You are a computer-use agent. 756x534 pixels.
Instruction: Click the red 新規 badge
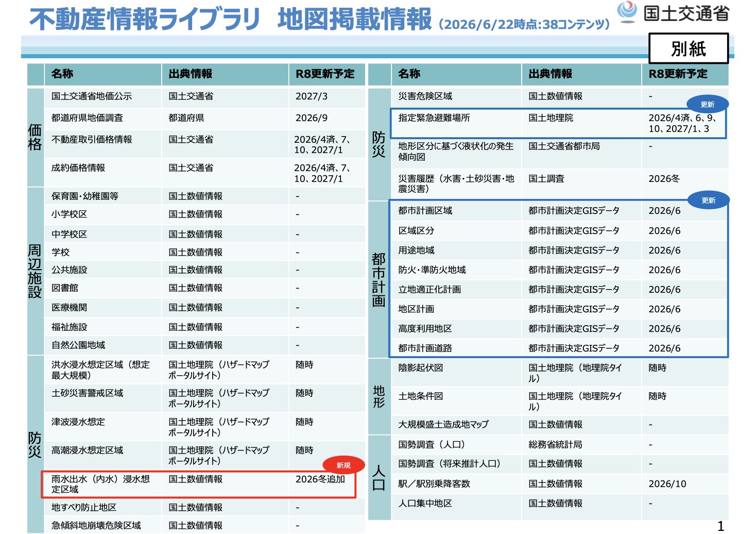coord(343,465)
